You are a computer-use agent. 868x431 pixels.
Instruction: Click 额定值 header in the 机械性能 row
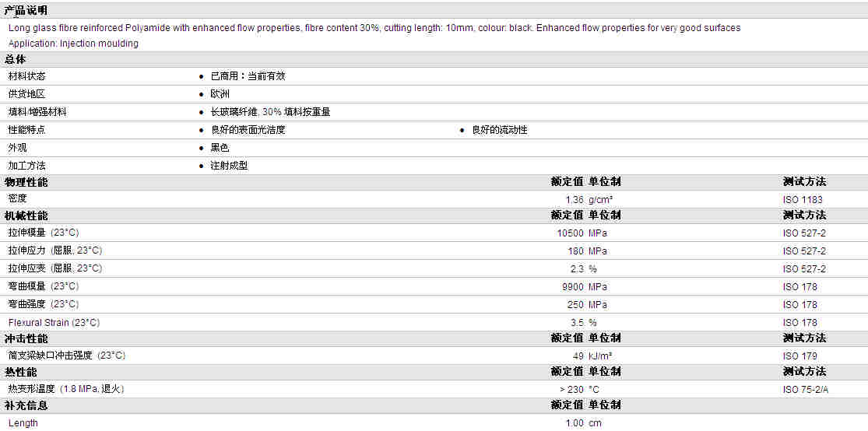pyautogui.click(x=567, y=215)
